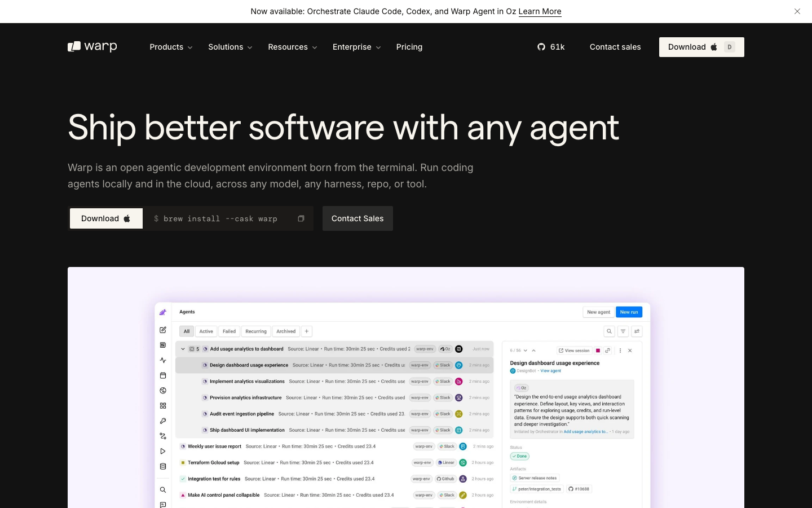Go to next run with the down chevron
The image size is (812, 508).
point(526,351)
